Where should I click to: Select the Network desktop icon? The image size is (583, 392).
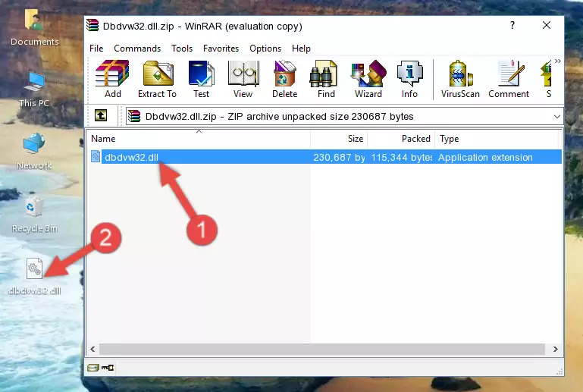pos(34,151)
